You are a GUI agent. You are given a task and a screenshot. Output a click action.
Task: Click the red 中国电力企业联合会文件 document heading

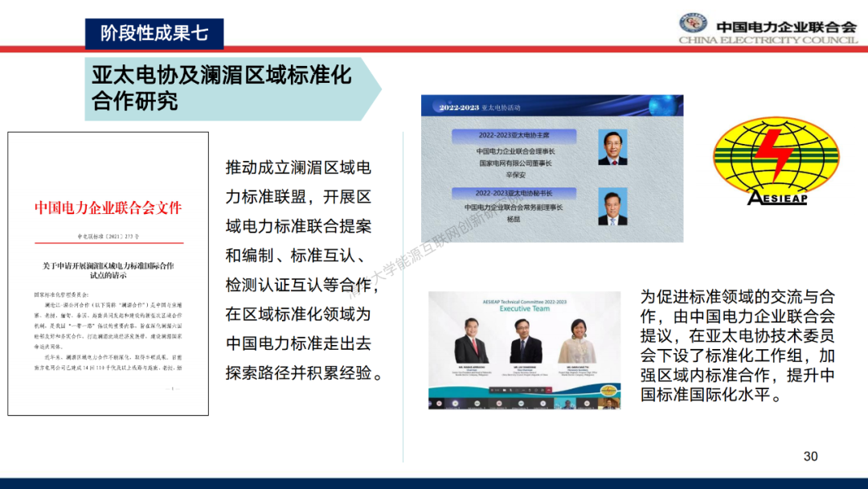click(x=108, y=208)
